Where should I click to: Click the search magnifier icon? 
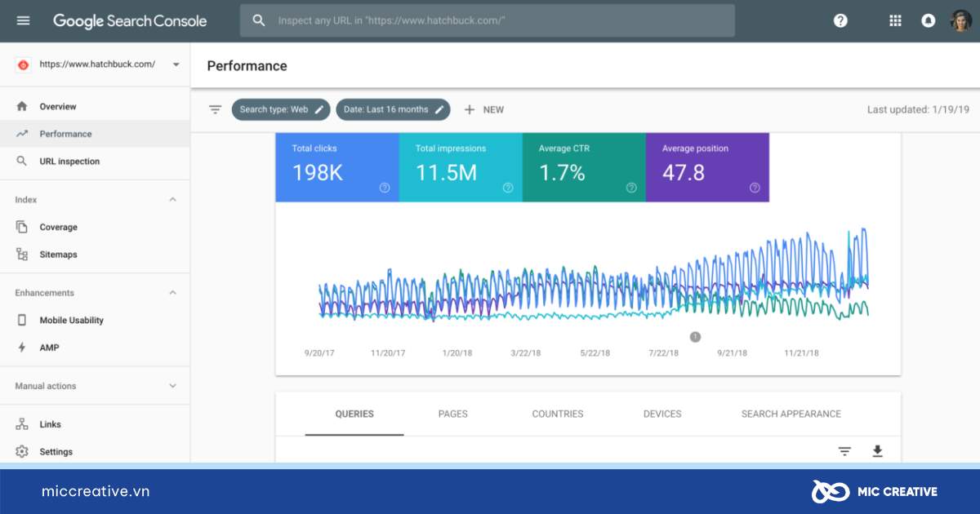259,20
